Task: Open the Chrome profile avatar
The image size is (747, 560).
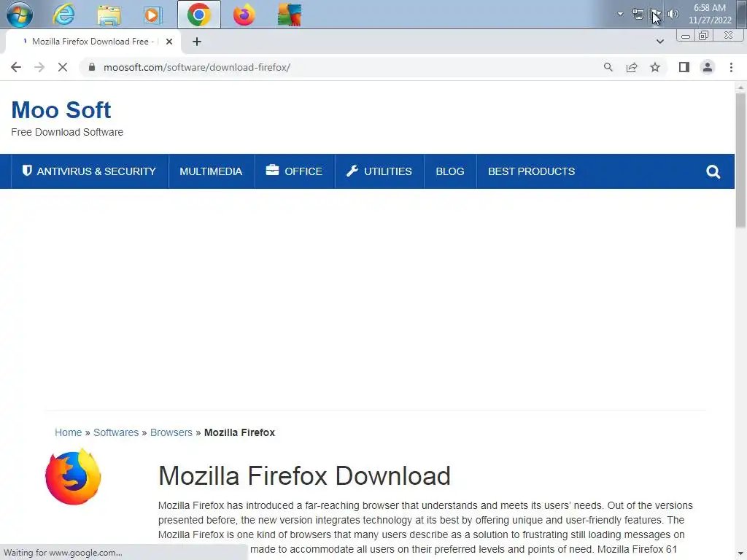Action: tap(708, 67)
